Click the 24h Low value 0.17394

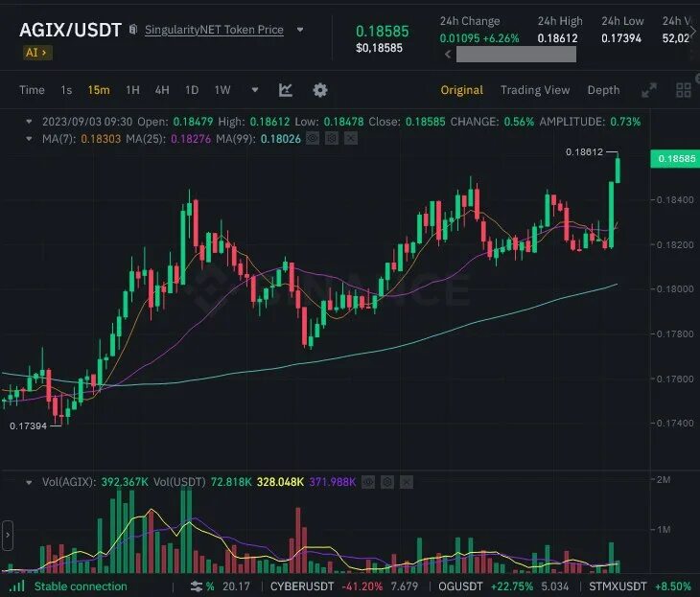point(621,39)
